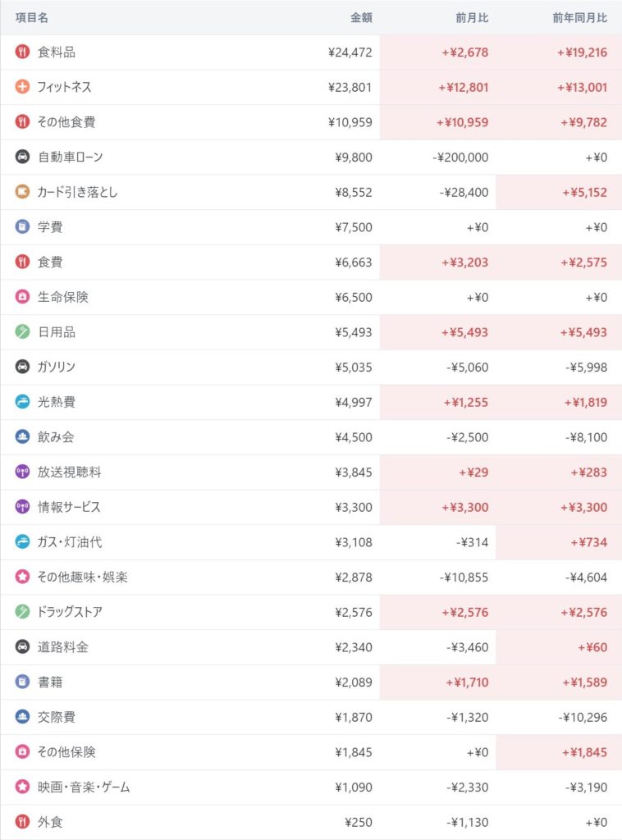The image size is (622, 840).
Task: Sort by the 前月比 column header
Action: [472, 17]
